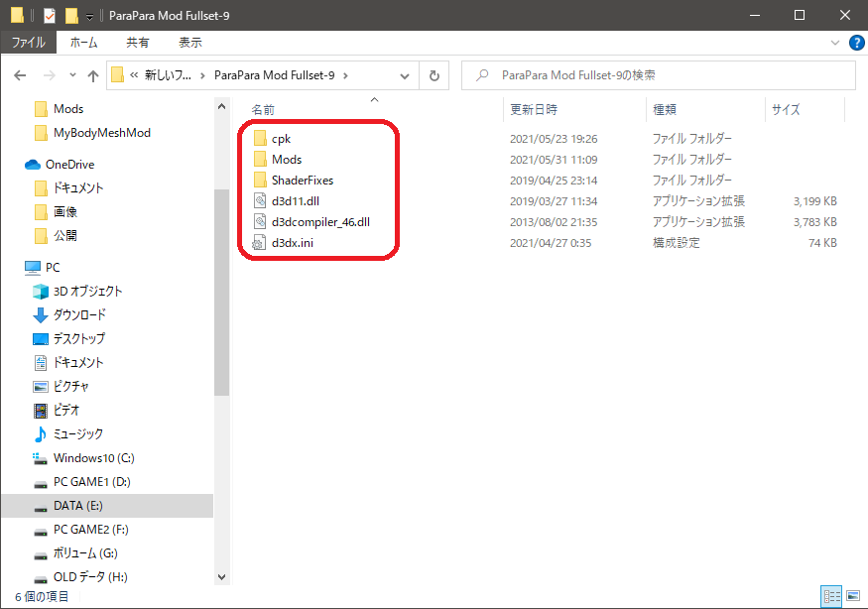
Task: Expand the address bar history dropdown
Action: (405, 75)
